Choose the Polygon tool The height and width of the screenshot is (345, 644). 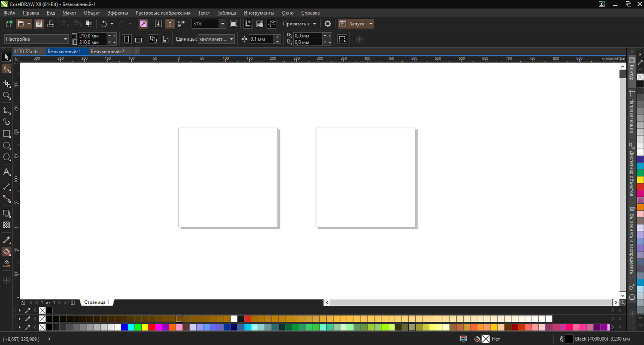coord(6,157)
